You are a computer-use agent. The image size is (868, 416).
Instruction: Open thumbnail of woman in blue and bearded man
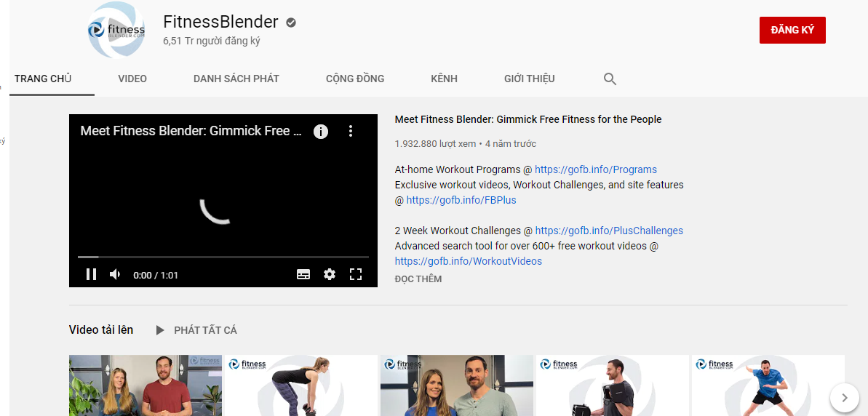click(457, 385)
